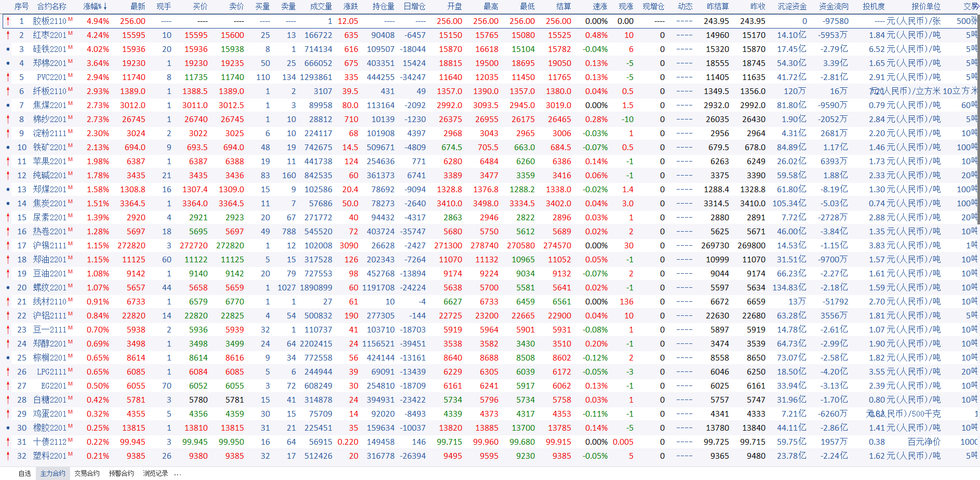Click the blue dot marker beside 硅铁2201

8,49
